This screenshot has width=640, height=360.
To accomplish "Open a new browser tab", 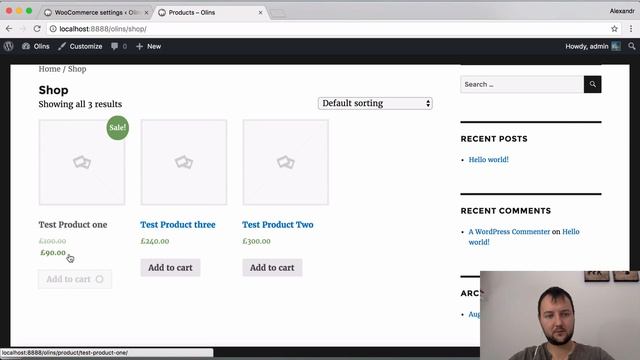I will click(278, 13).
